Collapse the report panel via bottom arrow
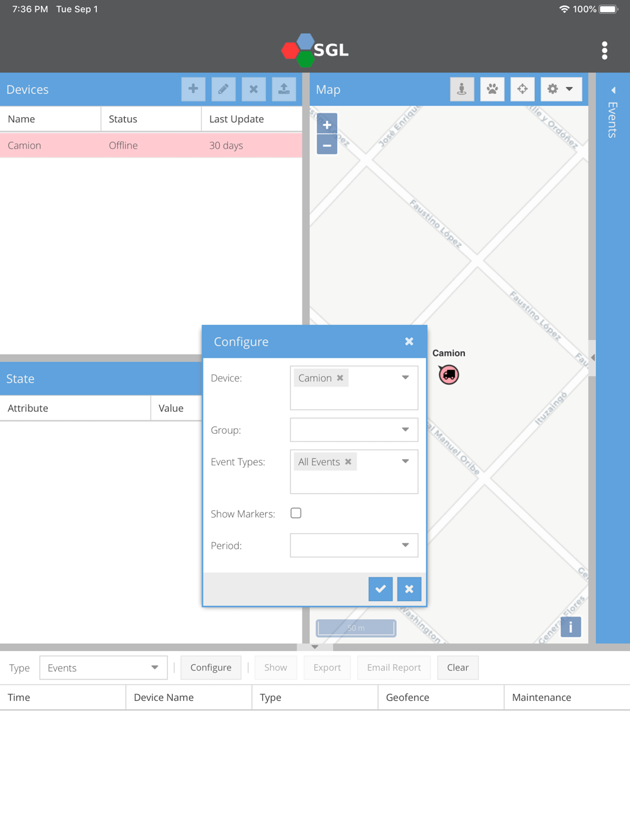Screen dimensions: 630x840 pyautogui.click(x=315, y=647)
